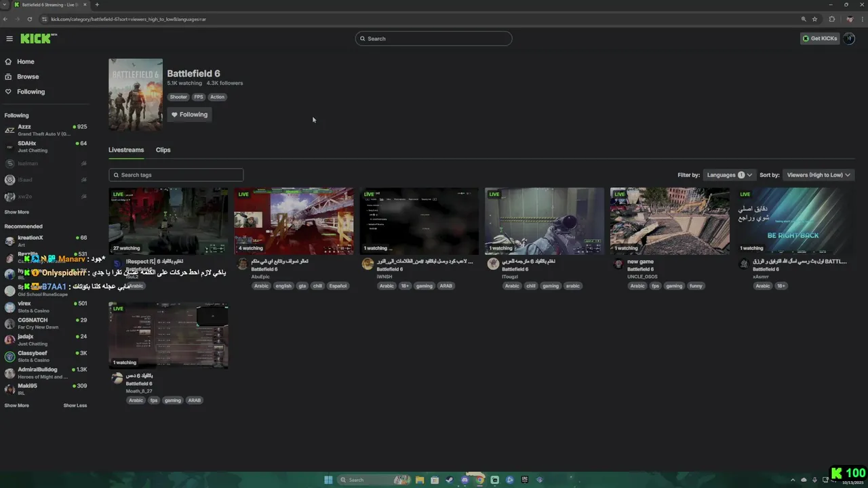The width and height of the screenshot is (868, 488).
Task: Click AbuEpic channel avatar
Action: tap(242, 264)
